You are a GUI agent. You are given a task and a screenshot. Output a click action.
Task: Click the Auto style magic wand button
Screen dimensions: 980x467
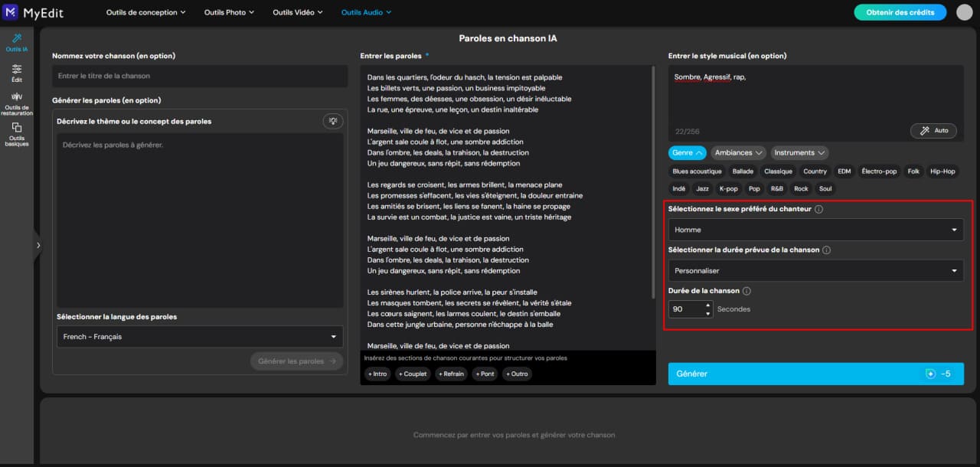click(x=933, y=131)
